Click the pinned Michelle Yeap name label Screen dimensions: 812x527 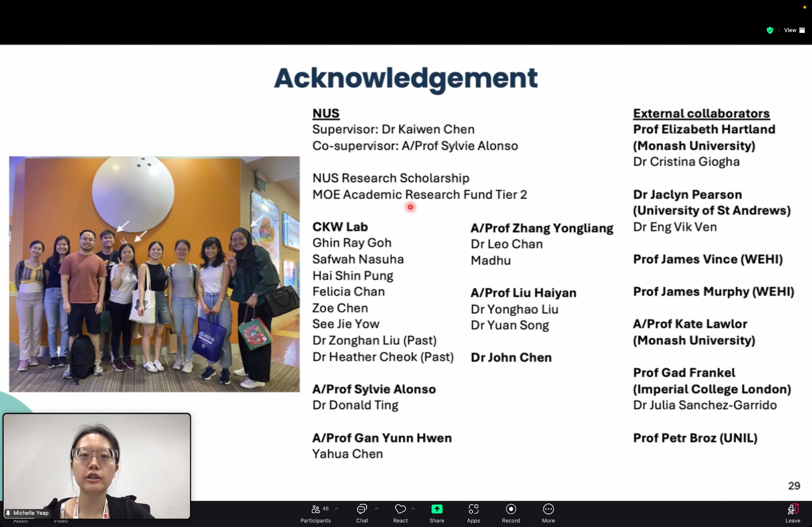pos(30,513)
